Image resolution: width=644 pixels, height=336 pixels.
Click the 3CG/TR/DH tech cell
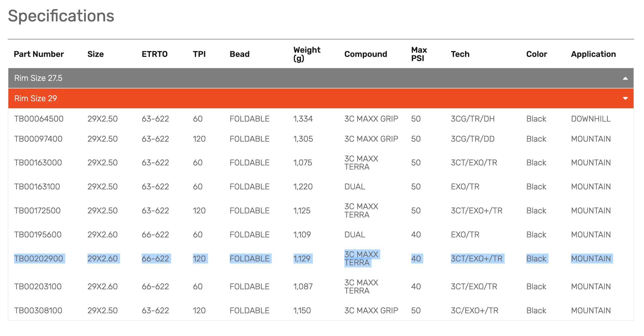472,119
